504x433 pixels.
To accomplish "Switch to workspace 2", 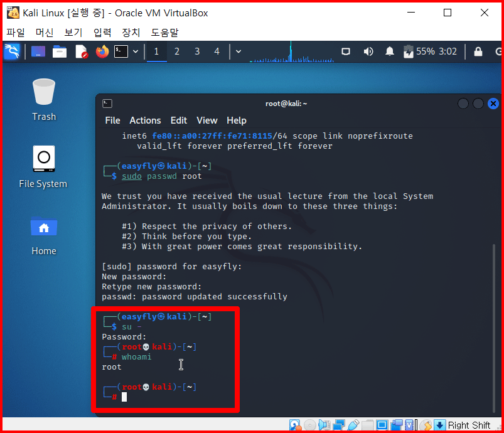I will point(177,51).
